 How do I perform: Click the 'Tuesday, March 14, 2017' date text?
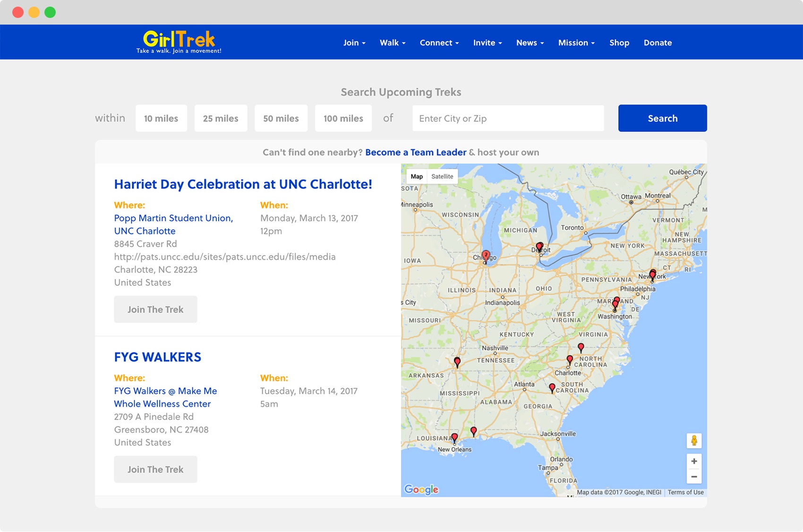click(309, 391)
